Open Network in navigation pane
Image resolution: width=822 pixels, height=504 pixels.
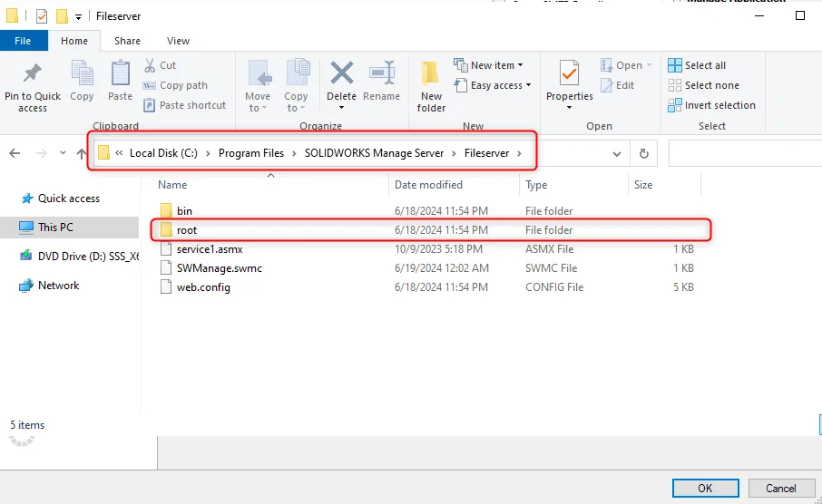pyautogui.click(x=58, y=286)
